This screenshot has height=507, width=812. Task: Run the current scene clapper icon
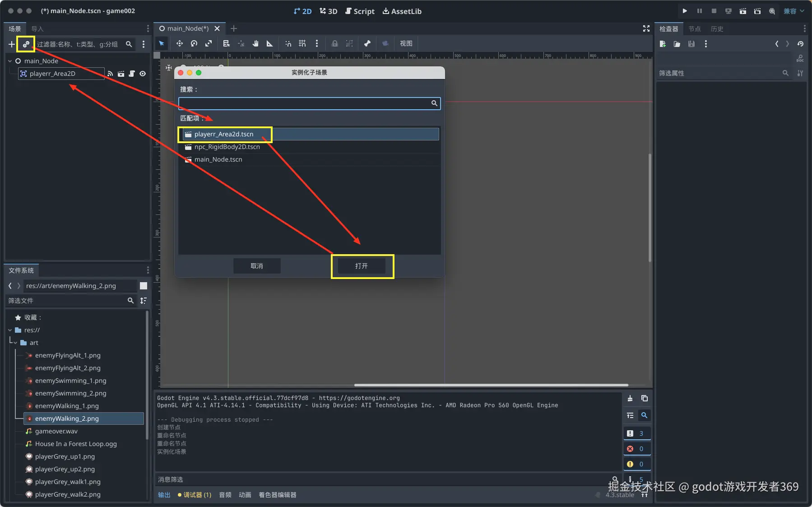[x=742, y=11]
